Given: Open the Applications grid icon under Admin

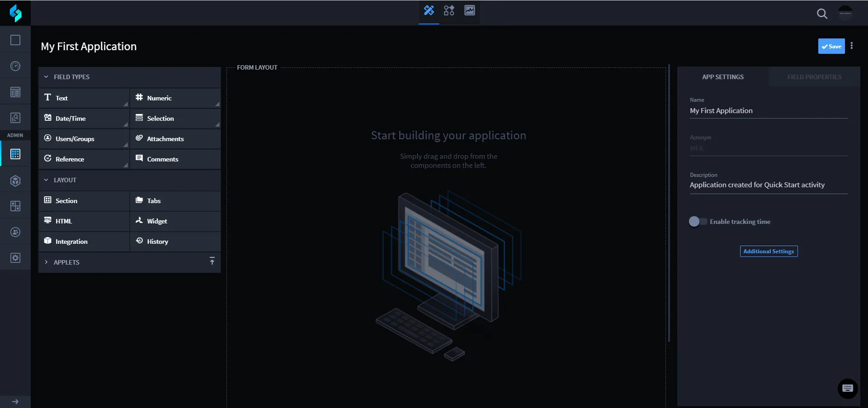Looking at the screenshot, I should [x=15, y=154].
